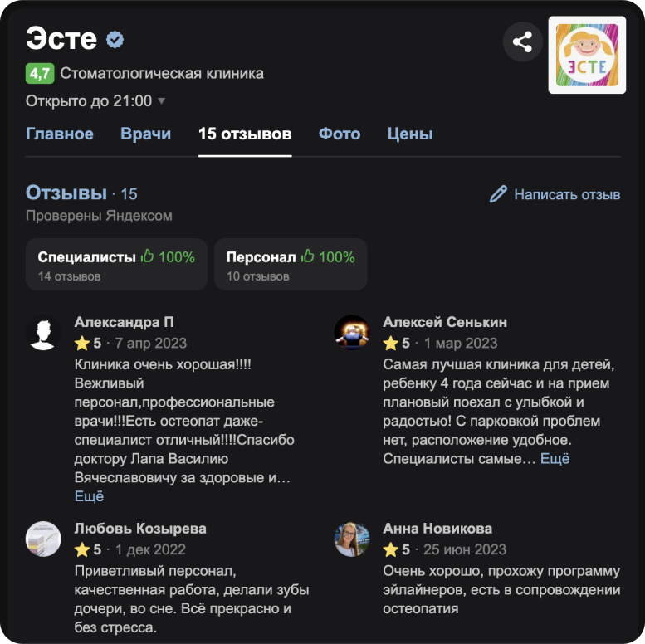The image size is (645, 644).
Task: Filter reviews by Персонал chip
Action: tap(291, 265)
